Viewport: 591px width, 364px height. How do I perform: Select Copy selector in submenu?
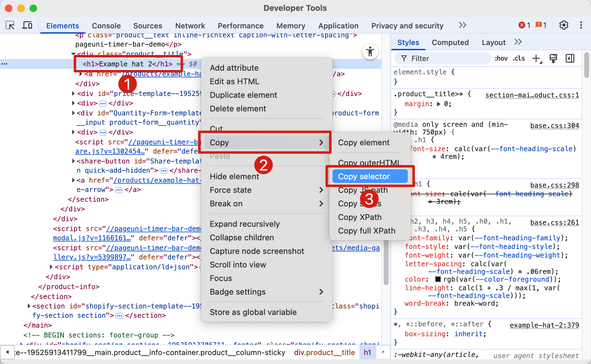coord(370,176)
